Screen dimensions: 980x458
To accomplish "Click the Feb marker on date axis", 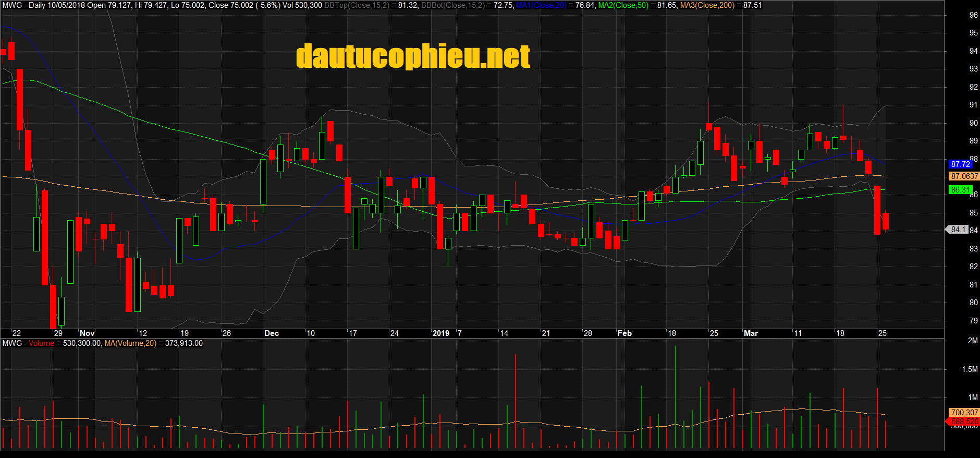I will (x=624, y=333).
